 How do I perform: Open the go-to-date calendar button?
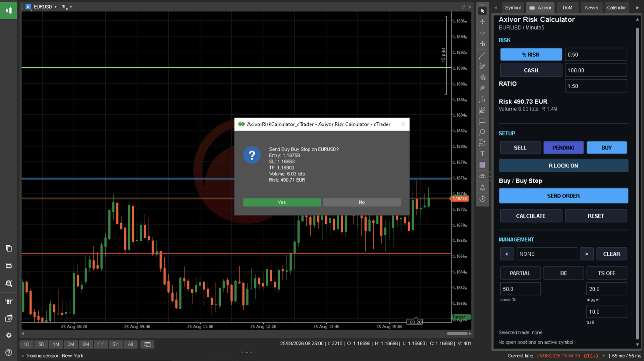tap(147, 344)
